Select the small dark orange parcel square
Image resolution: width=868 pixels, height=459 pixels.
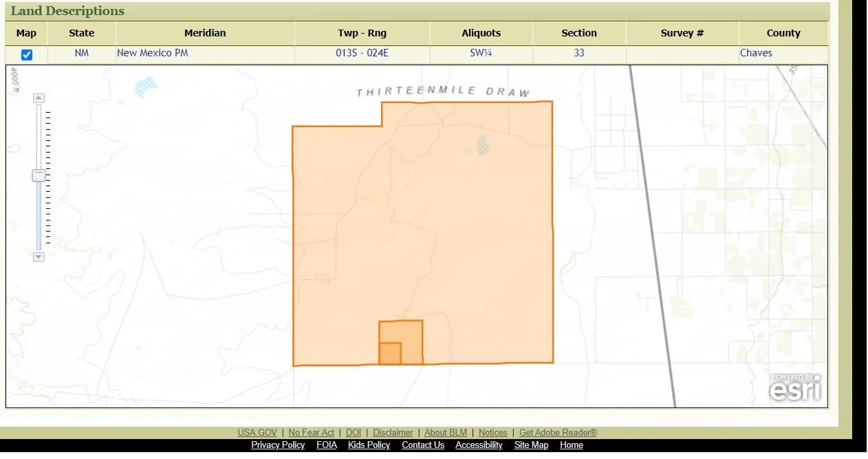(390, 353)
